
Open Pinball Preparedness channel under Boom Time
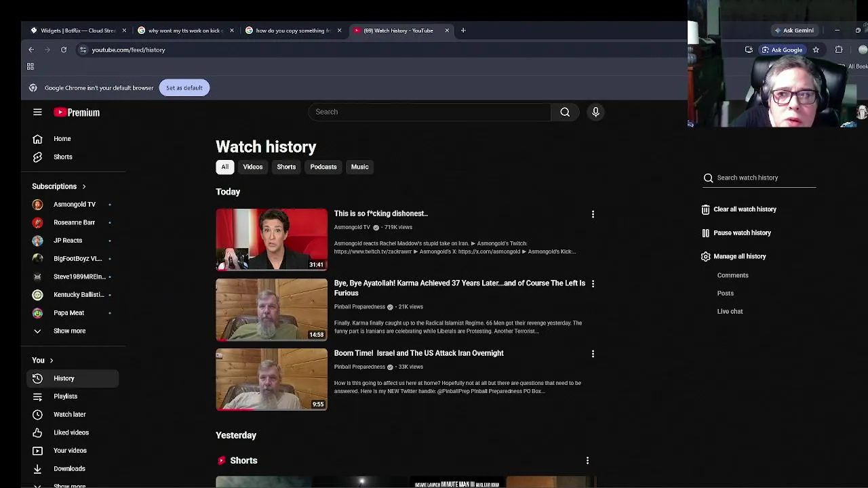[359, 367]
